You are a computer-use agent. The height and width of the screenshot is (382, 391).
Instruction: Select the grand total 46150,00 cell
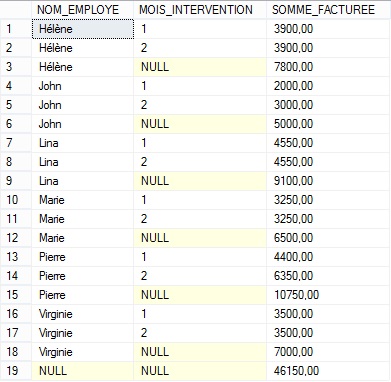click(329, 370)
